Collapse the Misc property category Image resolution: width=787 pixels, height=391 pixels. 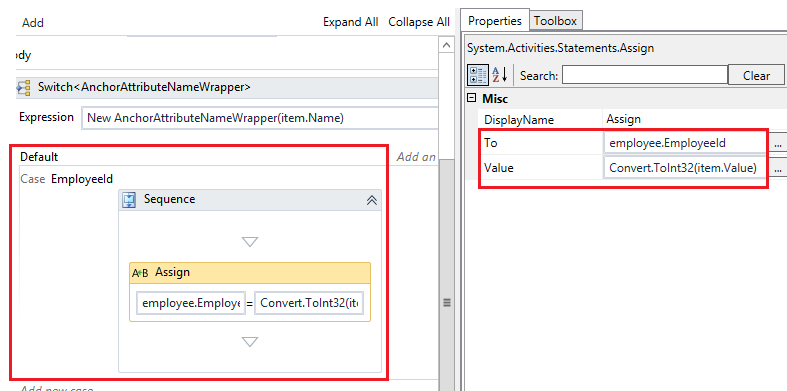pos(472,98)
